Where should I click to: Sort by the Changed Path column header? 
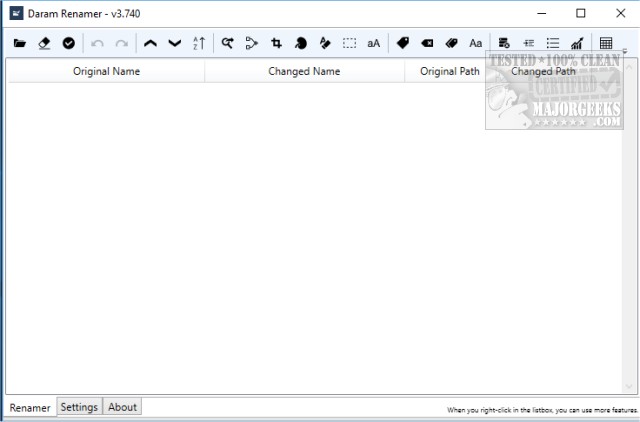tap(543, 71)
